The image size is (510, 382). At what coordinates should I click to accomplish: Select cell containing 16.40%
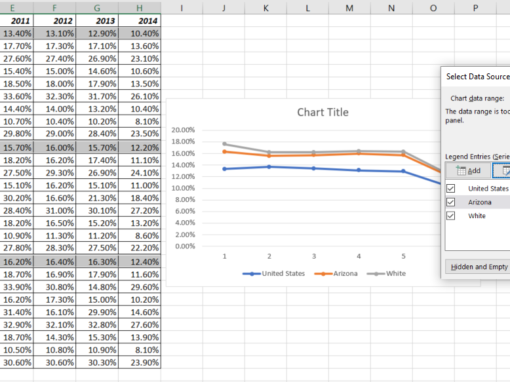(55, 262)
